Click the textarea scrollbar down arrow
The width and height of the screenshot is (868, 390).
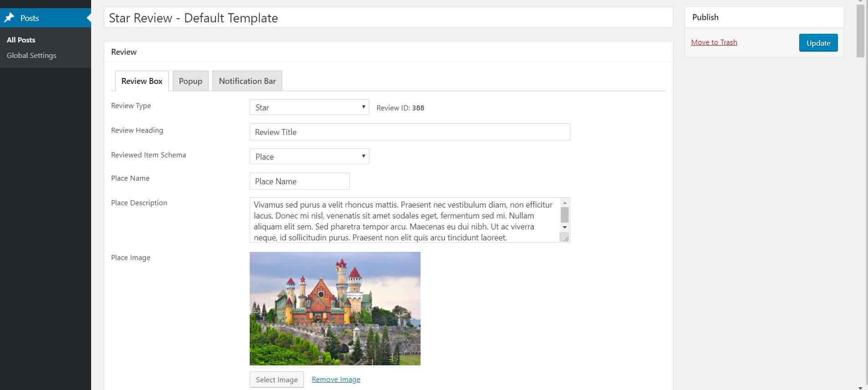point(565,227)
